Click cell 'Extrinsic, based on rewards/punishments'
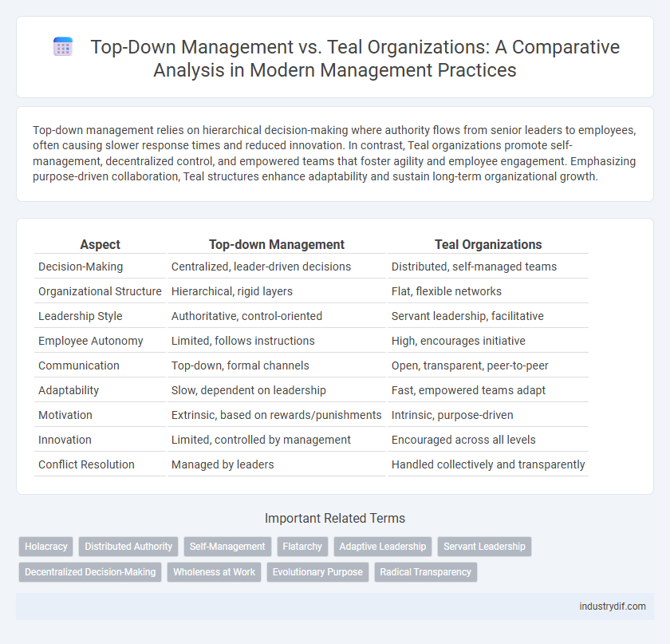 [277, 415]
